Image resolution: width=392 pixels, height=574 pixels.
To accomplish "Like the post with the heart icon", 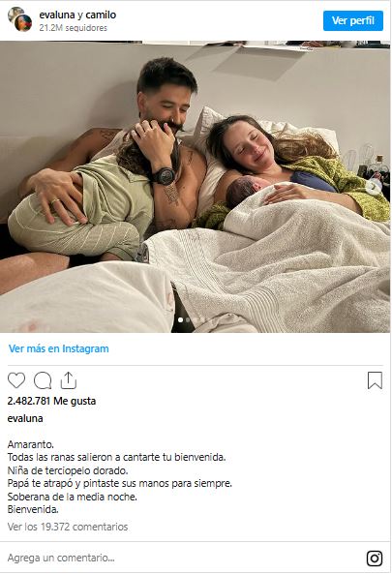I will (16, 380).
